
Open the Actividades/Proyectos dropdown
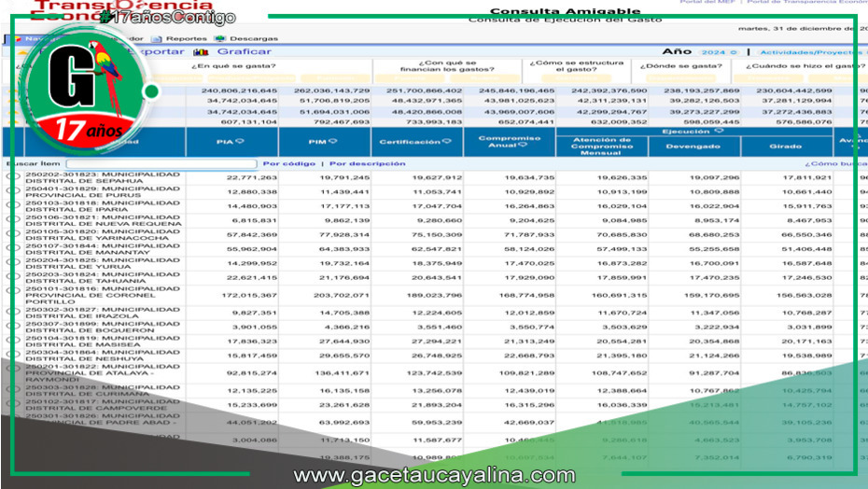pos(813,52)
